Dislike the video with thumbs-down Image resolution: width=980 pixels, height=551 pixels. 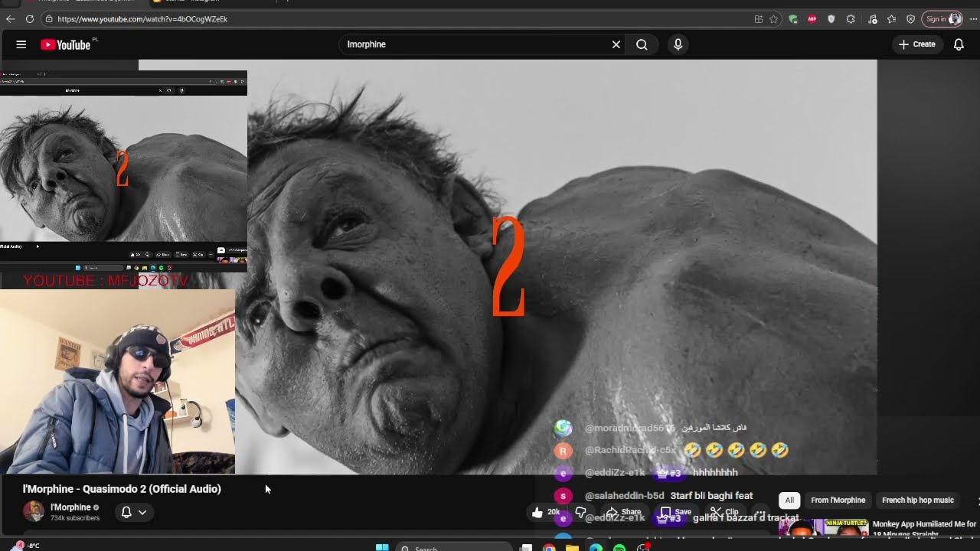[581, 512]
